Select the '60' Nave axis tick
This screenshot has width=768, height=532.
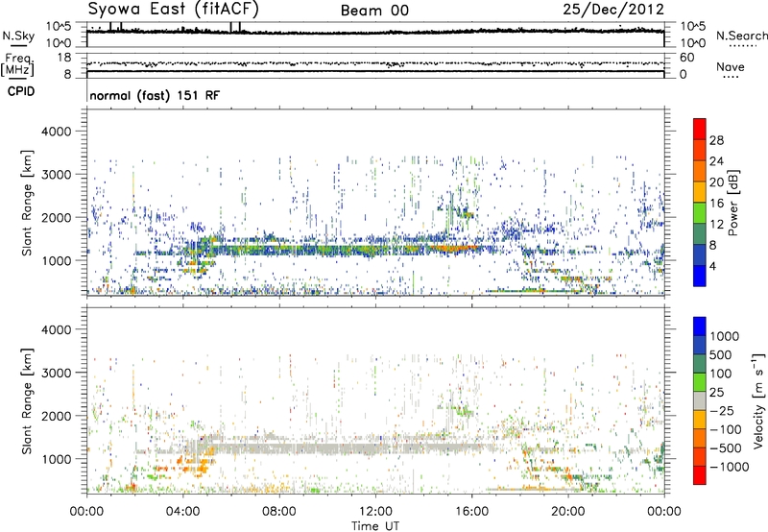(x=686, y=58)
